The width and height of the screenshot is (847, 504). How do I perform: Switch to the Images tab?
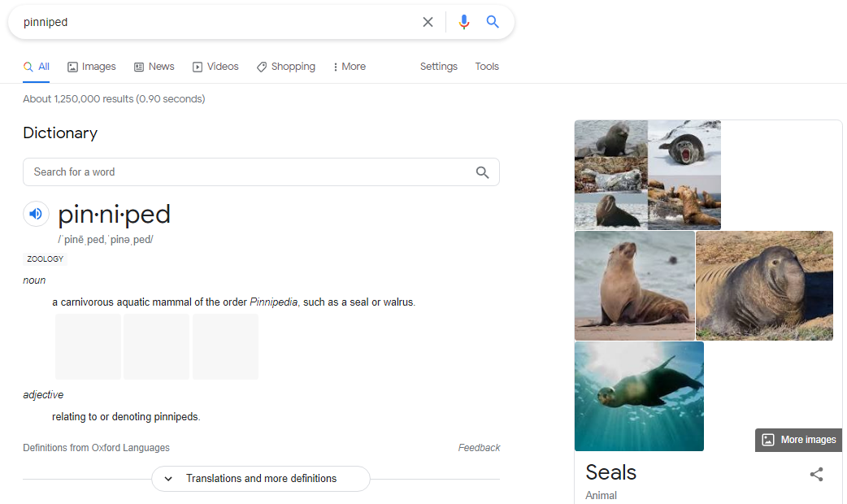click(x=91, y=67)
